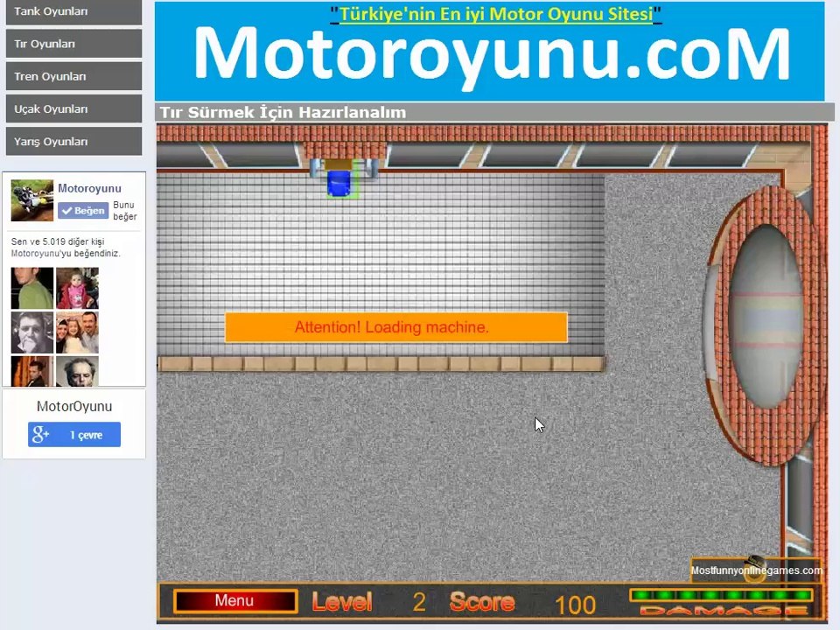Click the older man friend photo at bottom right

77,371
